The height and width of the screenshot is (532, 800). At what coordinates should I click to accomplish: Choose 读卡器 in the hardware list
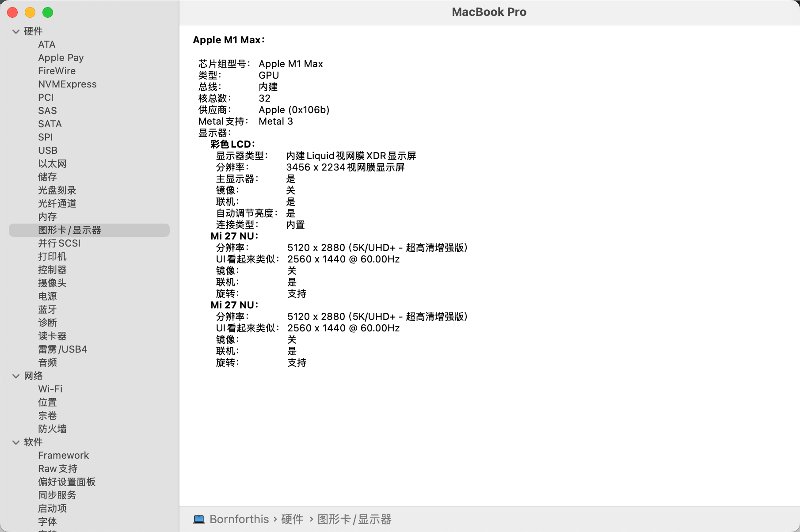coord(52,336)
